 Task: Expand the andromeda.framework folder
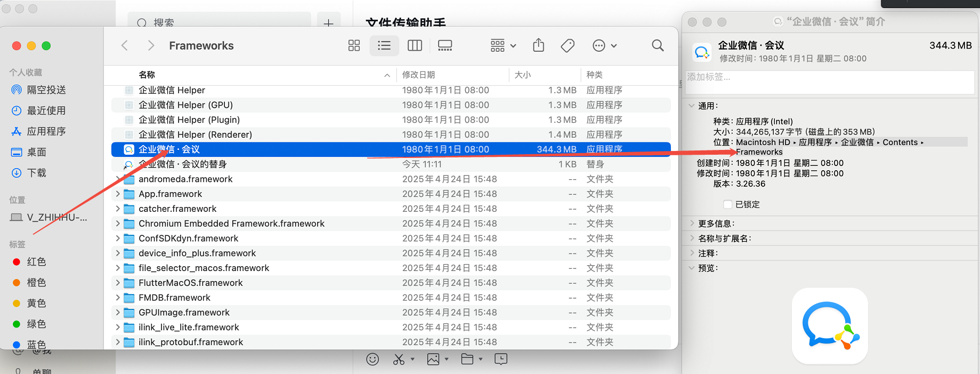coord(118,179)
